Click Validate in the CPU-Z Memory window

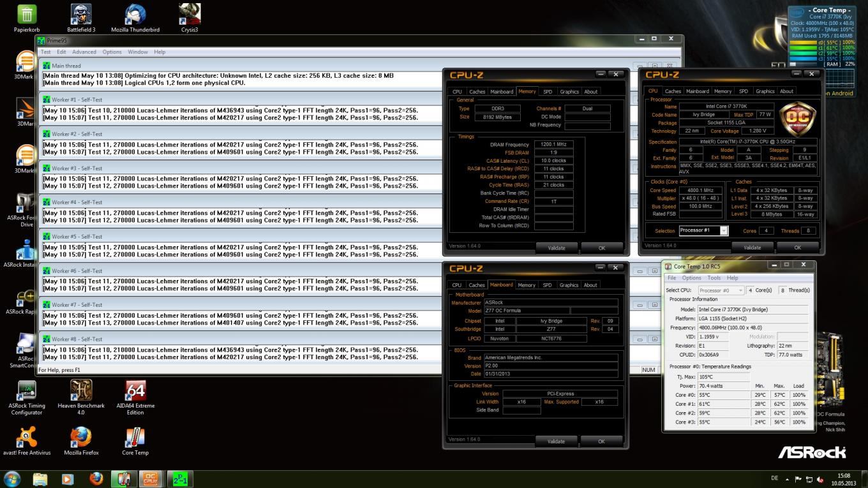point(557,248)
